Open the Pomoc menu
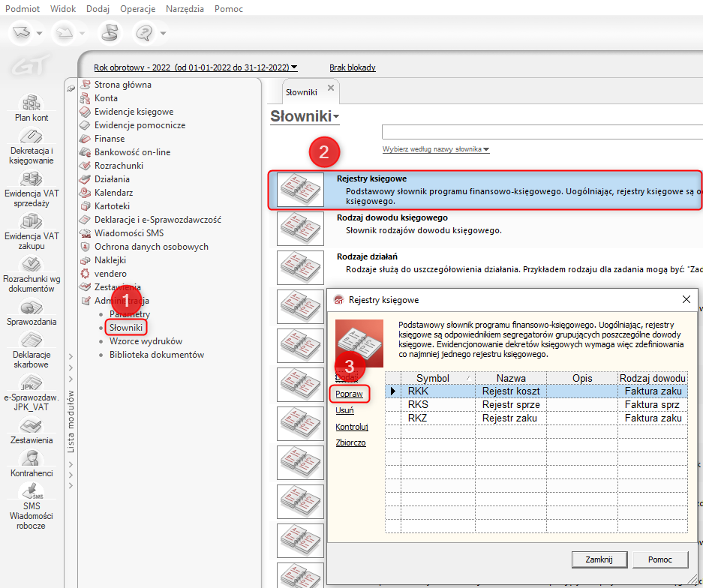The image size is (703, 588). pos(229,8)
